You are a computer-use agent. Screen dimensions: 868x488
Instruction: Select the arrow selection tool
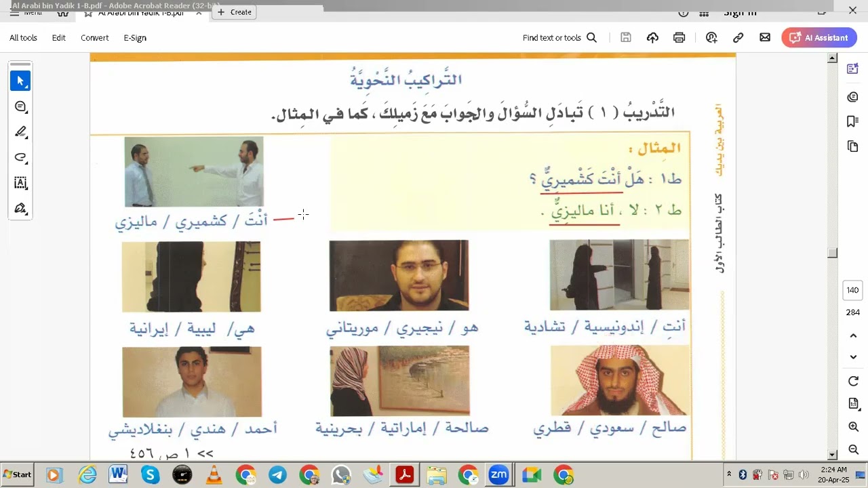point(20,81)
